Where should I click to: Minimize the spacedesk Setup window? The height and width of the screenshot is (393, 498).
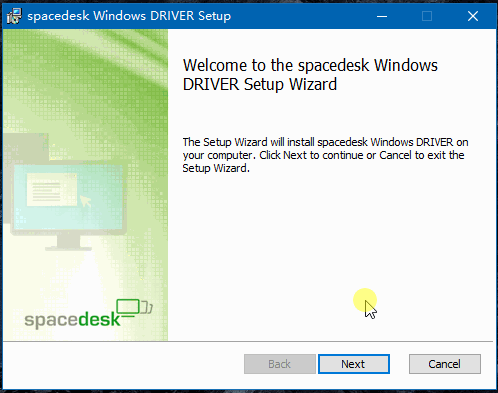point(382,16)
